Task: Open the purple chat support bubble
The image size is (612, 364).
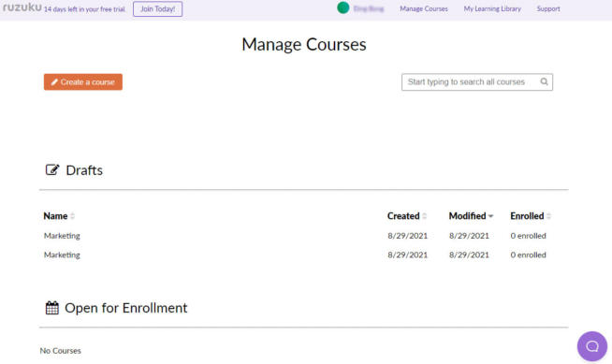Action: (592, 346)
